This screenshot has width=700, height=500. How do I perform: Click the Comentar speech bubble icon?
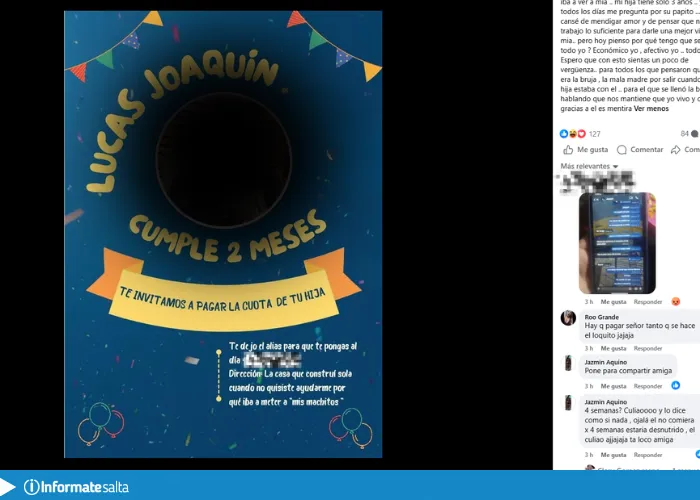(621, 150)
